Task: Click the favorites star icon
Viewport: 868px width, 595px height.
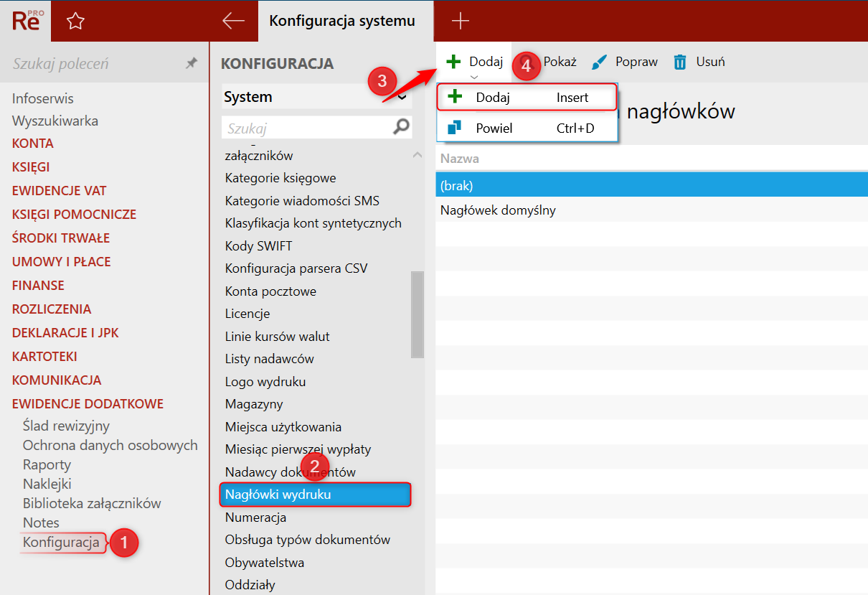Action: pyautogui.click(x=75, y=22)
